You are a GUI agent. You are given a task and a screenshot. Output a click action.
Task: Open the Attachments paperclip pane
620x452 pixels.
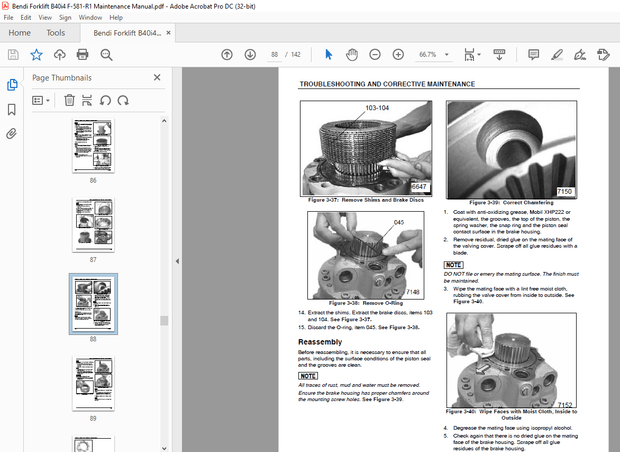pos(12,134)
